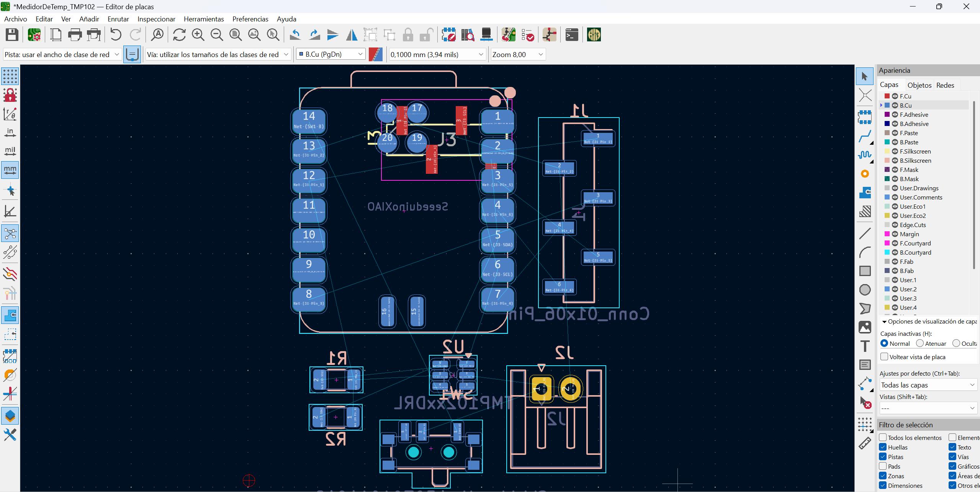Save the board with the floppy disk icon

click(x=12, y=35)
